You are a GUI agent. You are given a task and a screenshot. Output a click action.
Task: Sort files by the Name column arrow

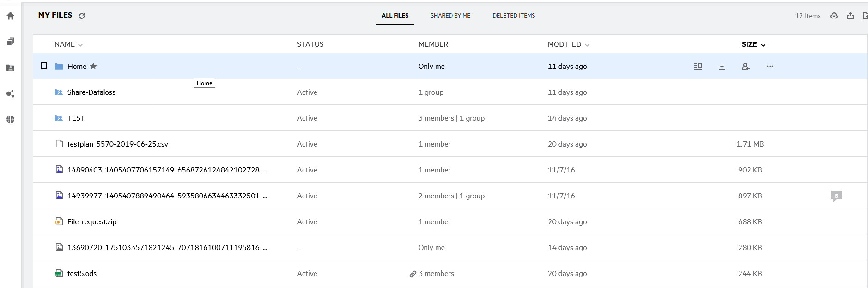[80, 45]
